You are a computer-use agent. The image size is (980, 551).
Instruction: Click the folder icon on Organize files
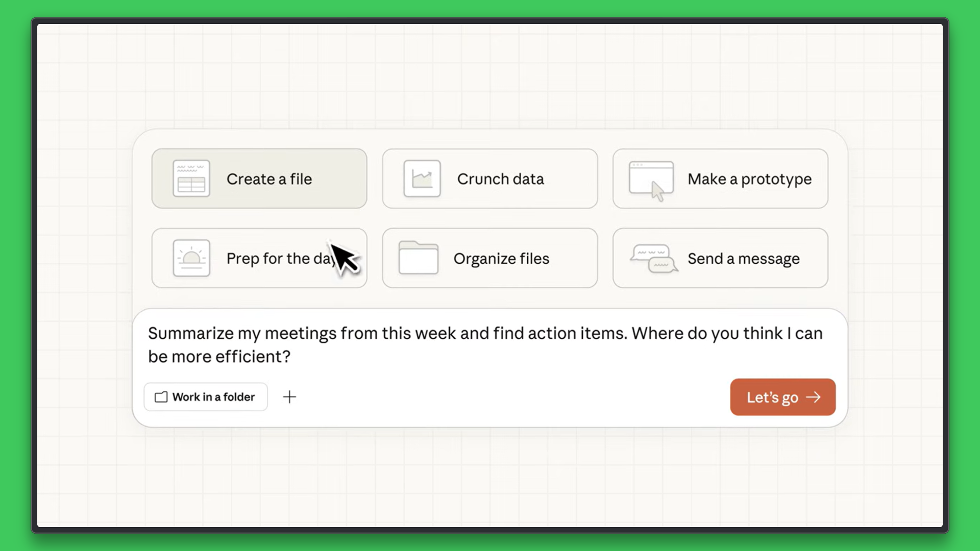pyautogui.click(x=419, y=258)
